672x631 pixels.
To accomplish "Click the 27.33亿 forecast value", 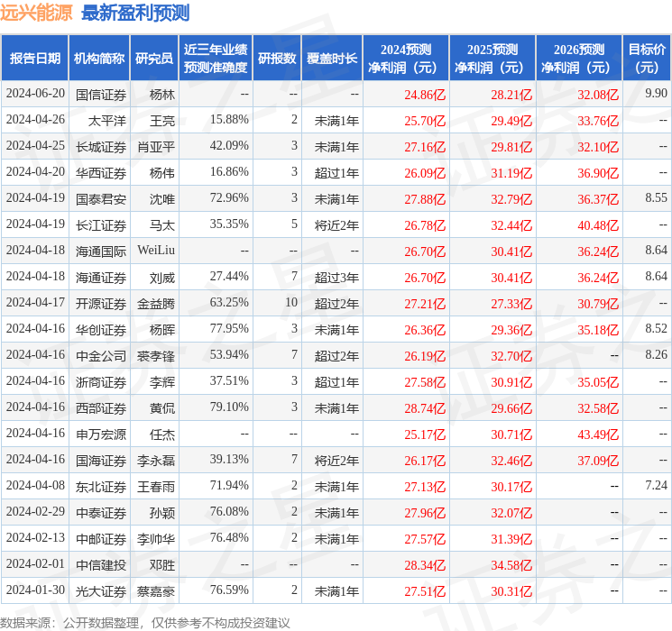I will 511,304.
